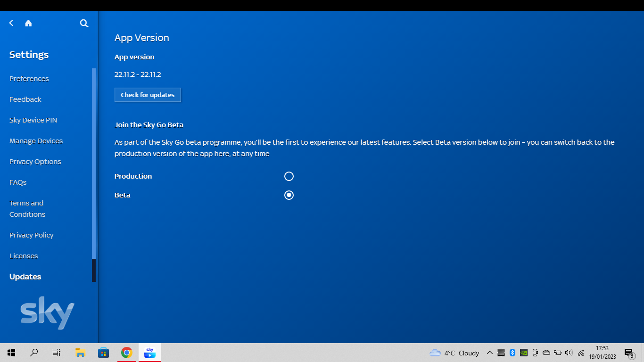
Task: Open the Bluetooth tray icon
Action: tap(512, 353)
